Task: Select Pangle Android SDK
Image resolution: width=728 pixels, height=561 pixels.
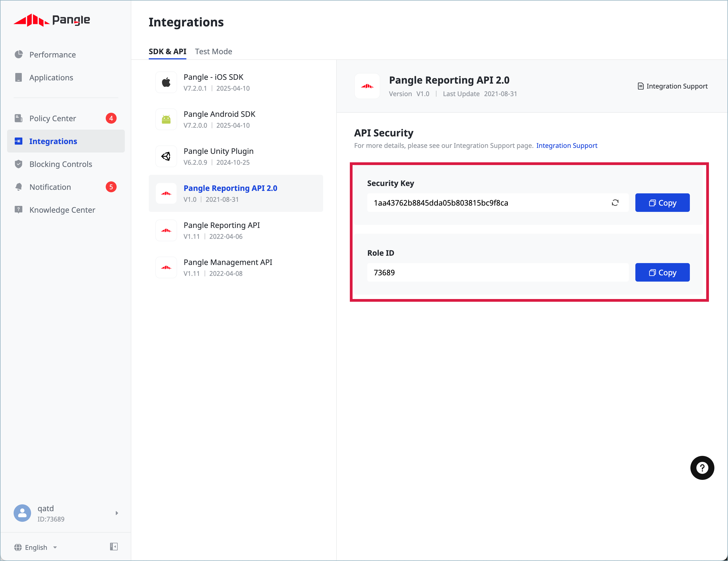Action: 236,119
